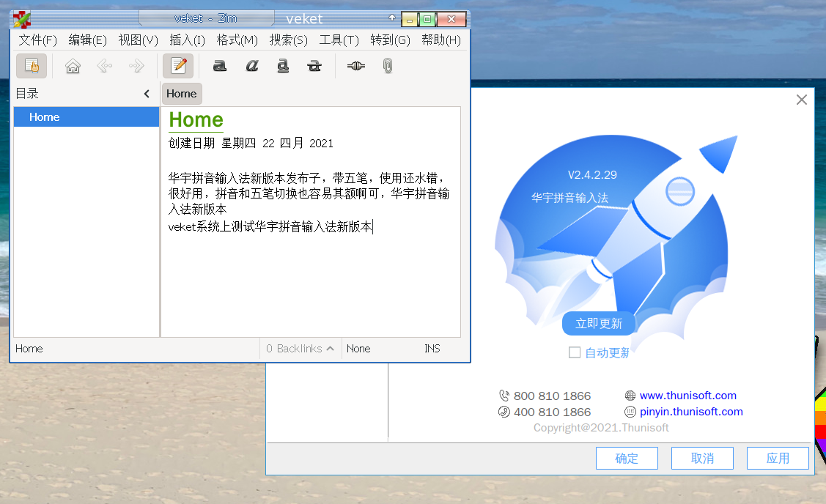Go to the home page icon
Screen dimensions: 826x504
73,66
